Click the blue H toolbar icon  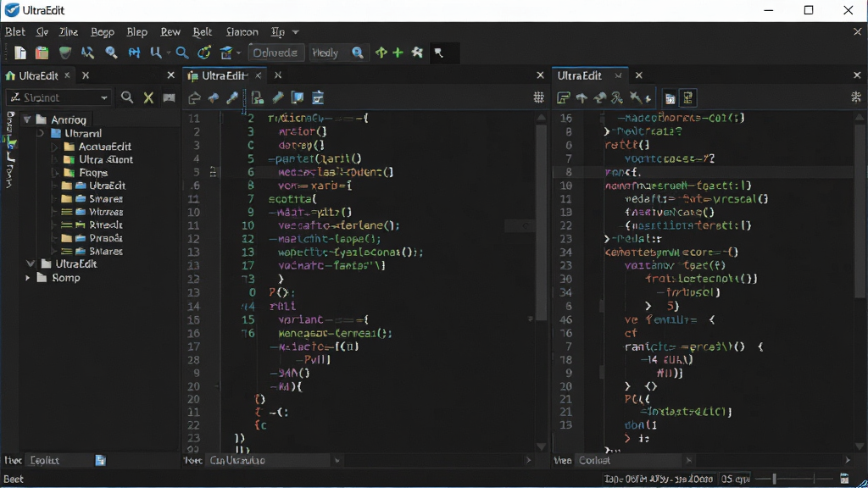tap(134, 53)
